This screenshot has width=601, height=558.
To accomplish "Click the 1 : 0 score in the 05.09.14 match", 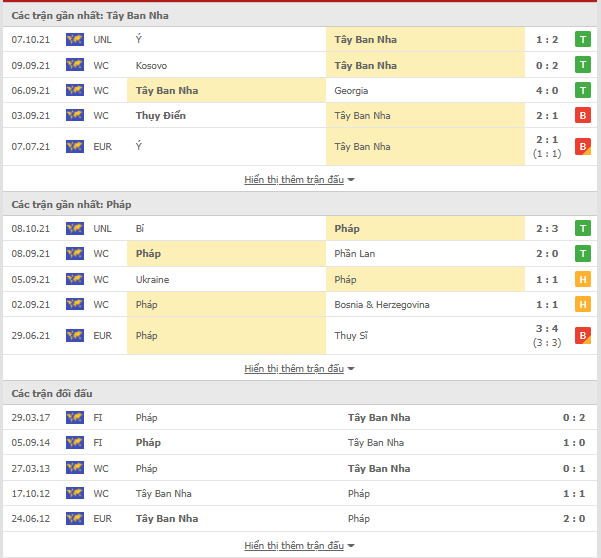I will tap(574, 443).
